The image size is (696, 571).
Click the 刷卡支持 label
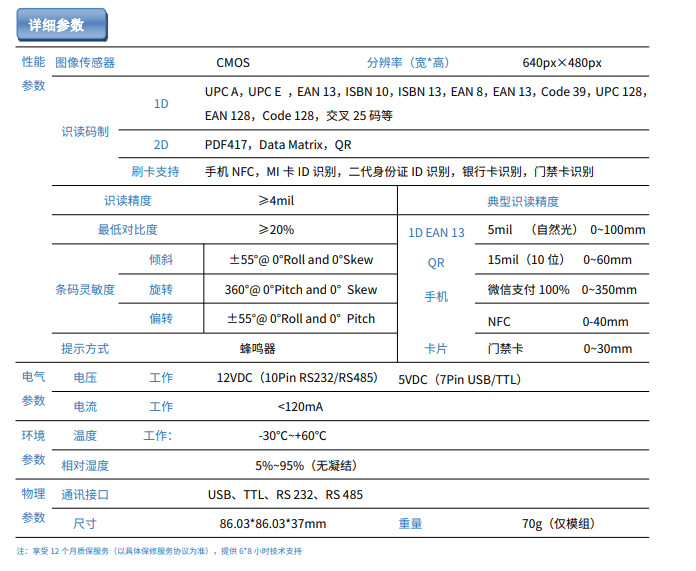[155, 172]
